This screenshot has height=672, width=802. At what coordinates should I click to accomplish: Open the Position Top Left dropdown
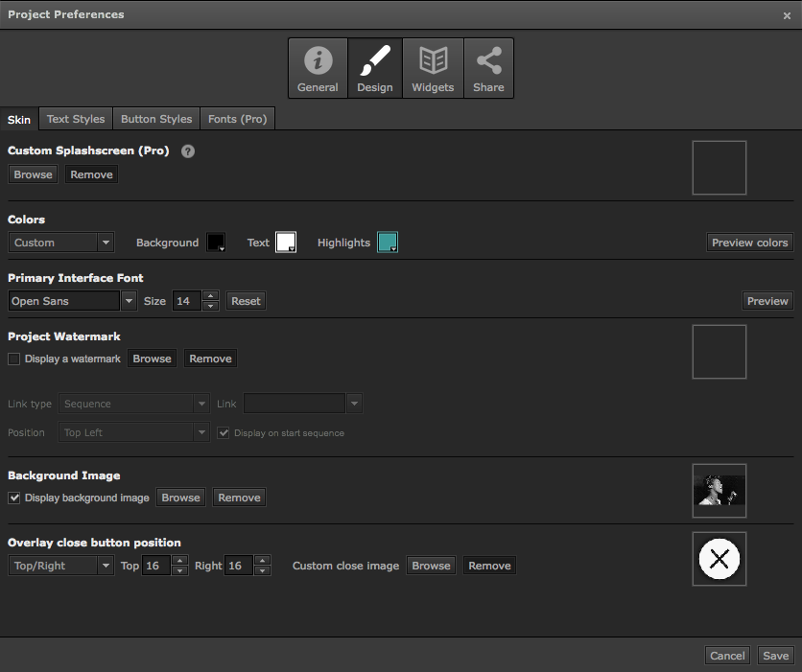(134, 432)
